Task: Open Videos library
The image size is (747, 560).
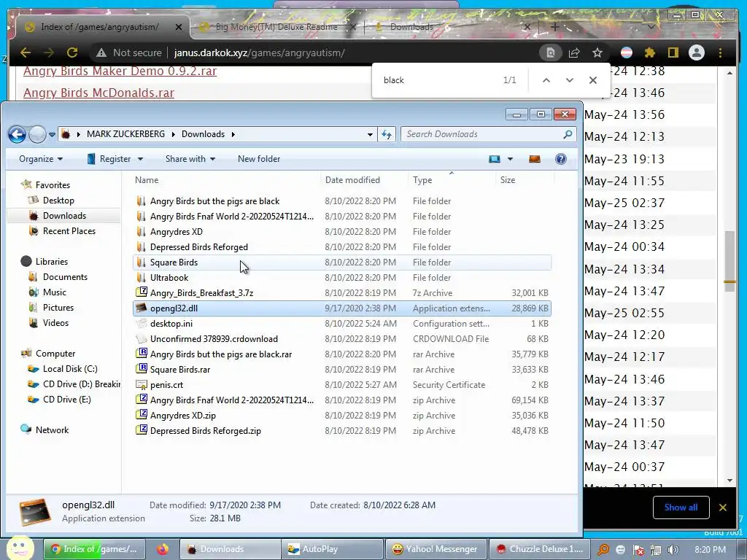Action: (x=55, y=322)
